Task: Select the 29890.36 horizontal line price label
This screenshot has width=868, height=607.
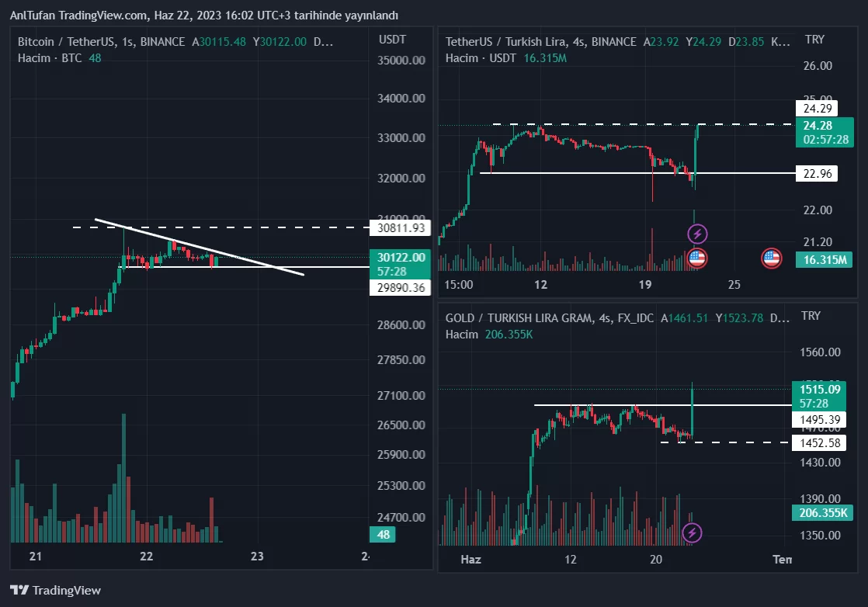Action: [x=401, y=288]
